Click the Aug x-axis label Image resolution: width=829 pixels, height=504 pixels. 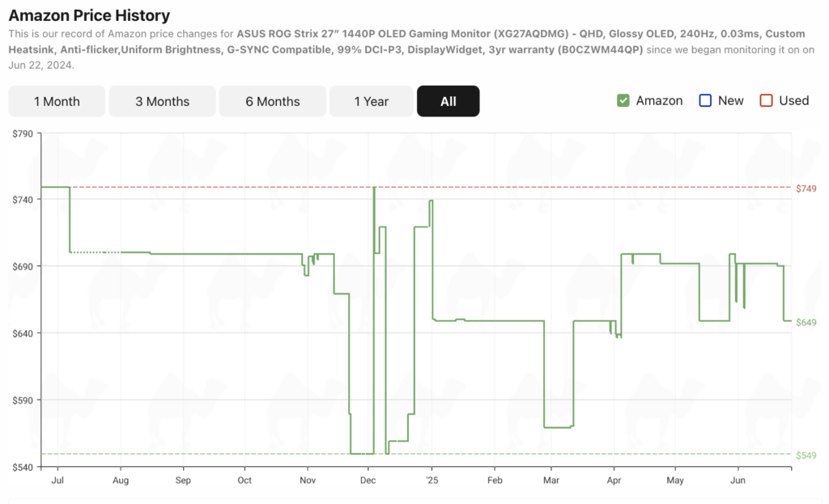tap(121, 481)
